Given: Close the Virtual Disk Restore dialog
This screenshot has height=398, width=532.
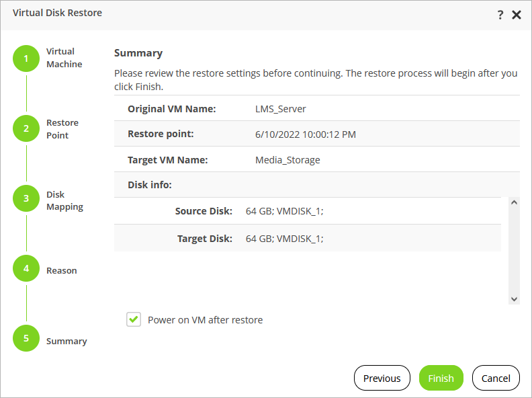Looking at the screenshot, I should click(517, 15).
